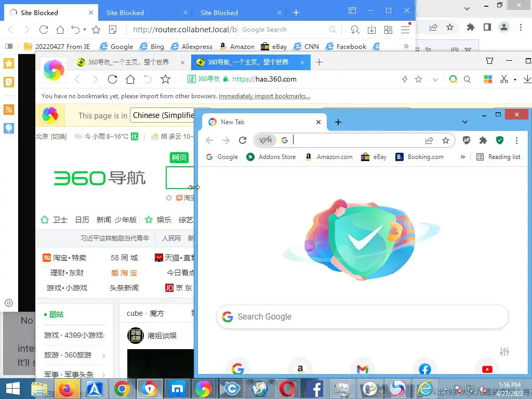The image size is (532, 399).
Task: Reload page in Maxthon browser window
Action: click(44, 30)
